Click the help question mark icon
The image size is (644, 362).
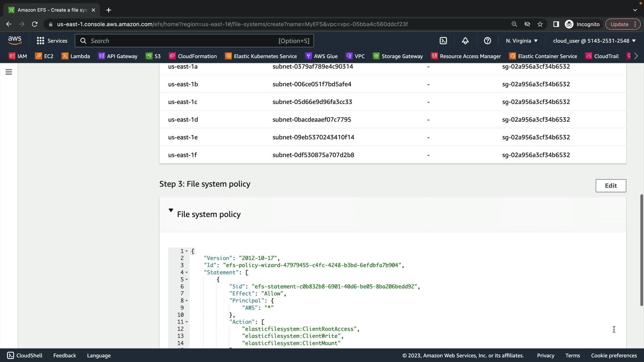pyautogui.click(x=487, y=41)
